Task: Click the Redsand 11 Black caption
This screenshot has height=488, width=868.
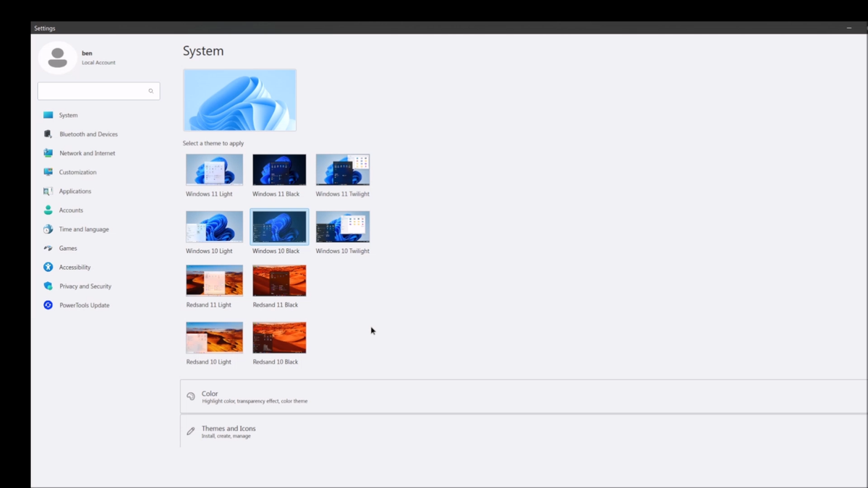Action: [276, 305]
